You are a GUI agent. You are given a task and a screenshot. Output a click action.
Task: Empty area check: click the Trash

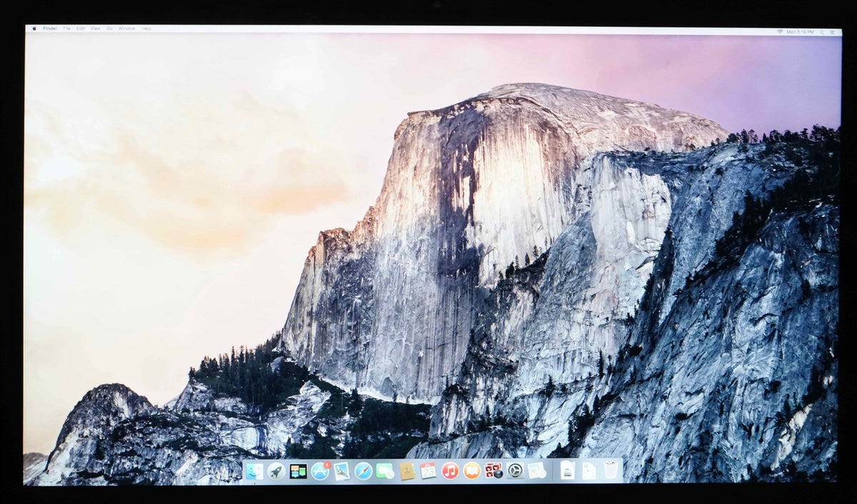(x=611, y=472)
